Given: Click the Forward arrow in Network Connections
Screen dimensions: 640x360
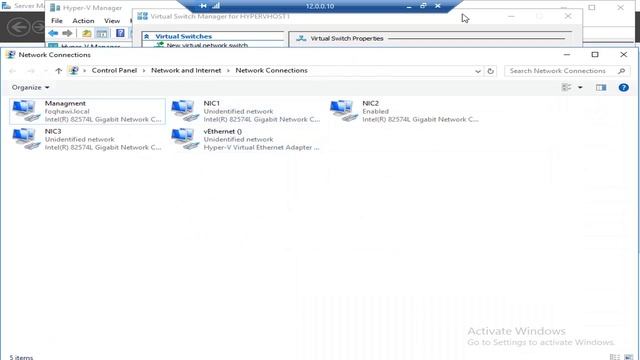Looking at the screenshot, I should (31, 71).
